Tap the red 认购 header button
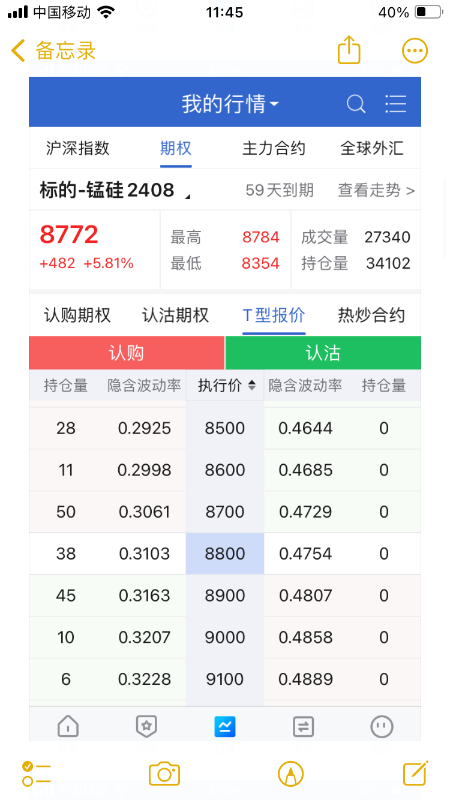450x800 pixels. [x=127, y=353]
